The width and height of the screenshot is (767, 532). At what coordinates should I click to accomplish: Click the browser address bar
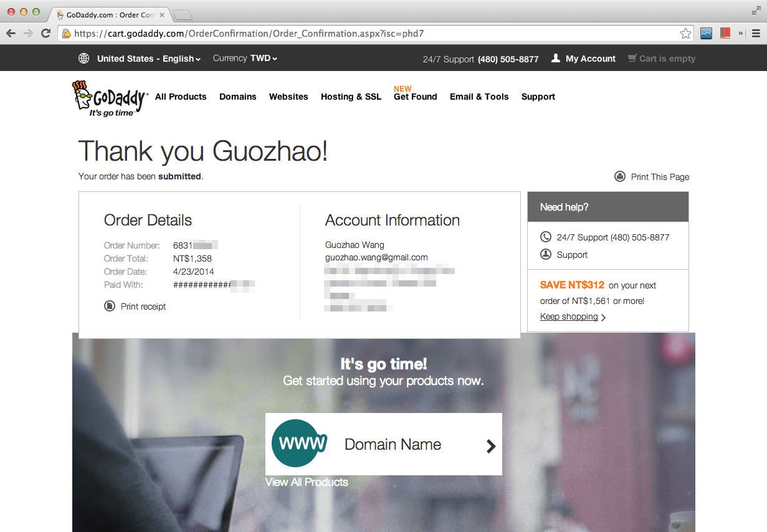374,34
